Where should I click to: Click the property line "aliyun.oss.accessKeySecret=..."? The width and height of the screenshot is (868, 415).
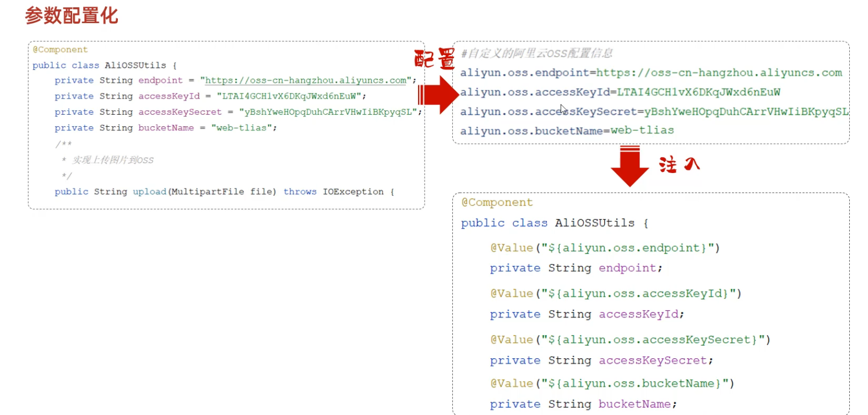click(x=654, y=111)
